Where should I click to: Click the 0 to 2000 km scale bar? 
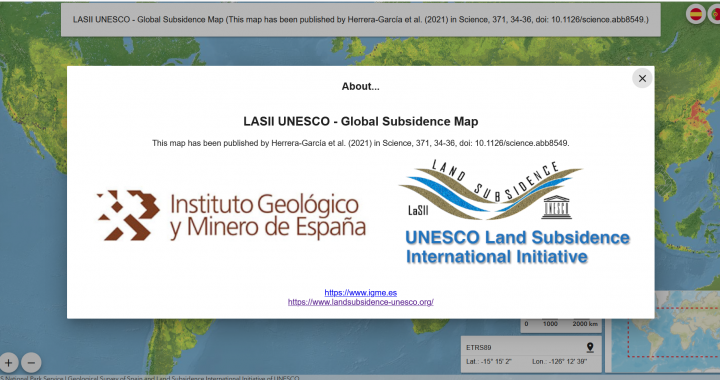pos(561,324)
